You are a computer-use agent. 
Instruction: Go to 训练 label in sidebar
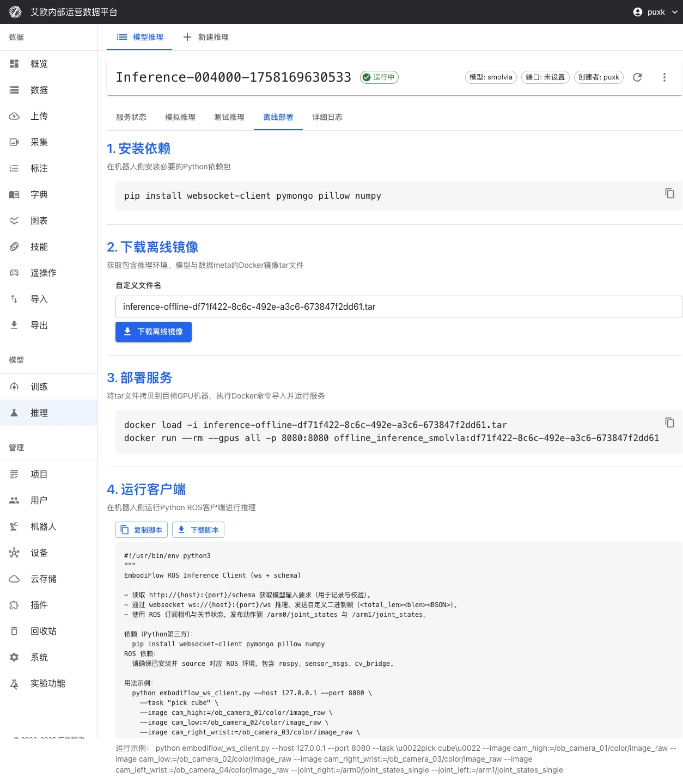[x=39, y=387]
